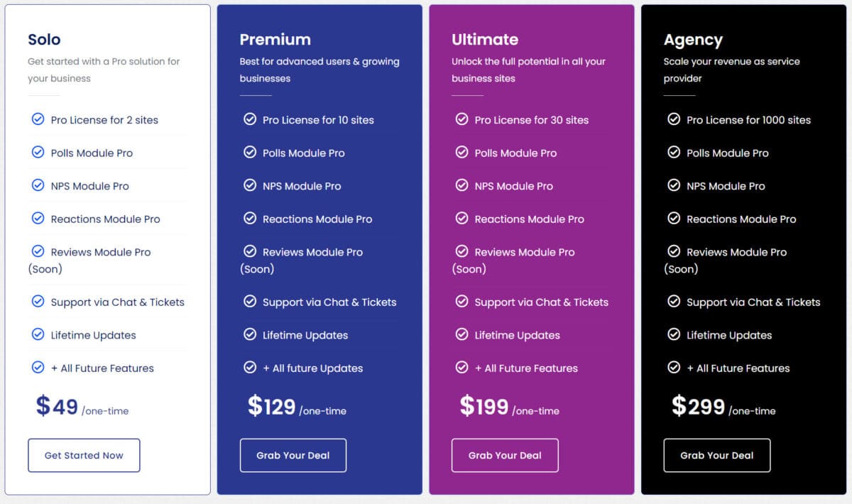The width and height of the screenshot is (852, 504).
Task: Click the checkmark beside Pro License for 2 sites
Action: coord(38,119)
